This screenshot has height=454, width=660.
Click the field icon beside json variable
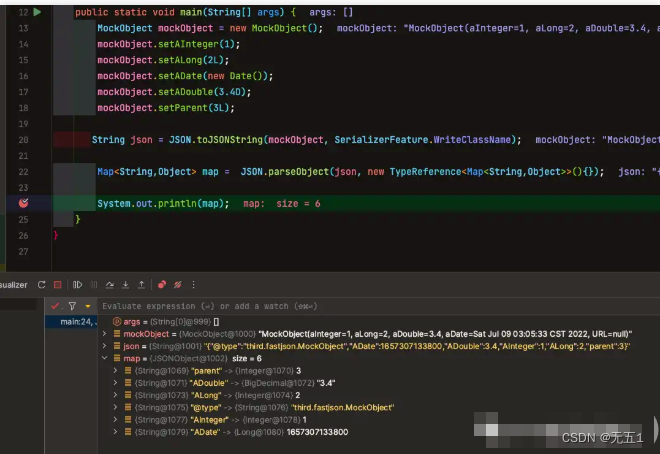point(117,346)
